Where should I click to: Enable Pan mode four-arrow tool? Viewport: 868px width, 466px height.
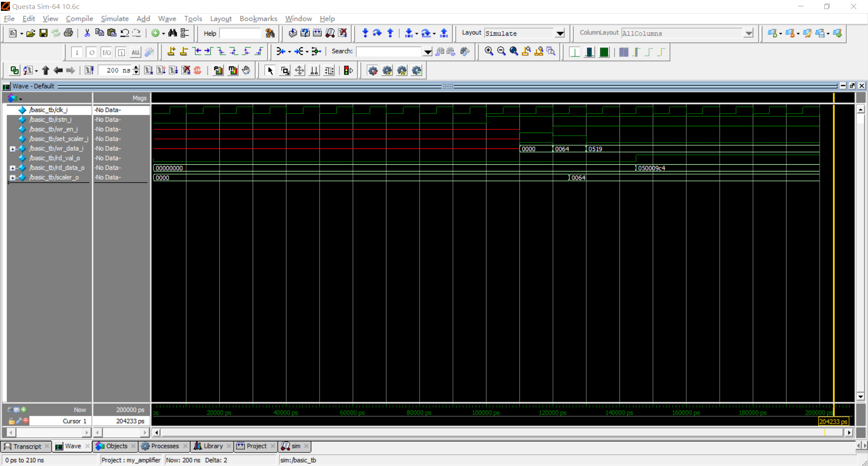[299, 70]
